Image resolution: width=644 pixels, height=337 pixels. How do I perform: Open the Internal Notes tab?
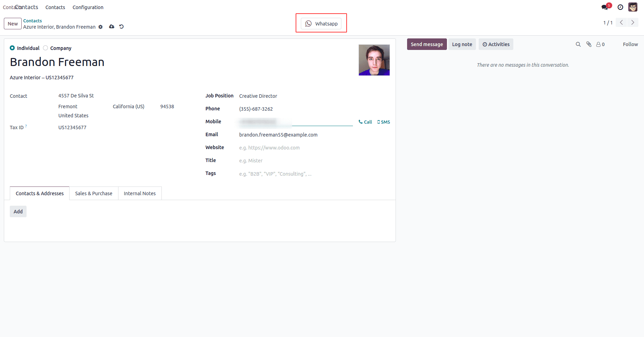pos(139,193)
